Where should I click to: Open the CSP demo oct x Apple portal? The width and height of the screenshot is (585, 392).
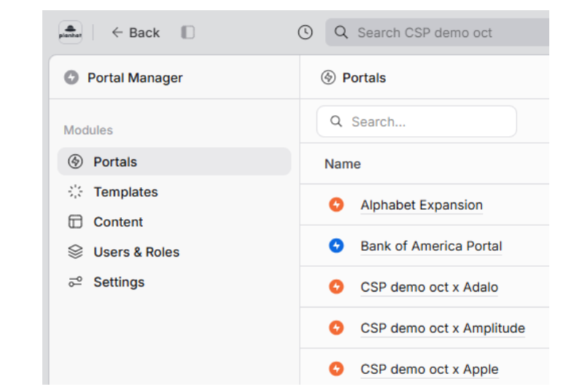[429, 369]
